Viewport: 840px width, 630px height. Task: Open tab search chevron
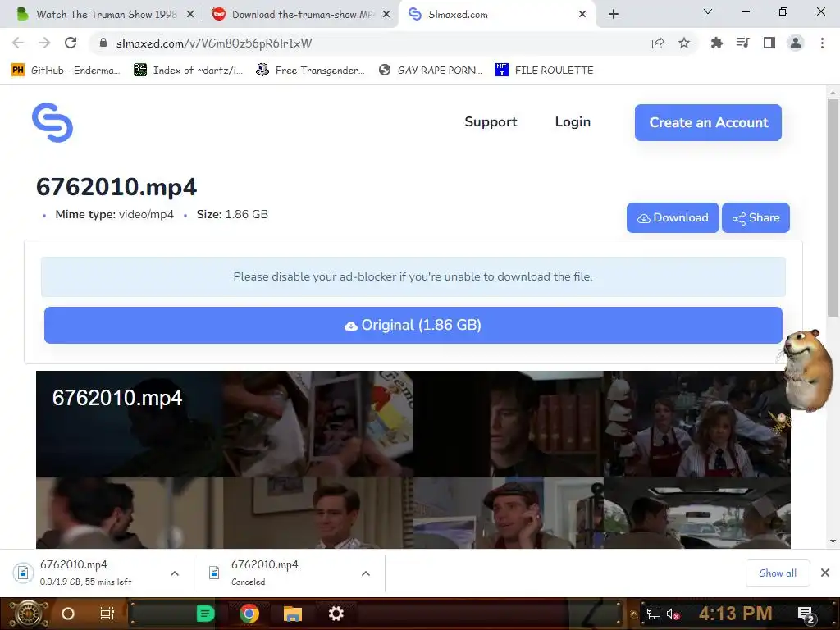(708, 11)
